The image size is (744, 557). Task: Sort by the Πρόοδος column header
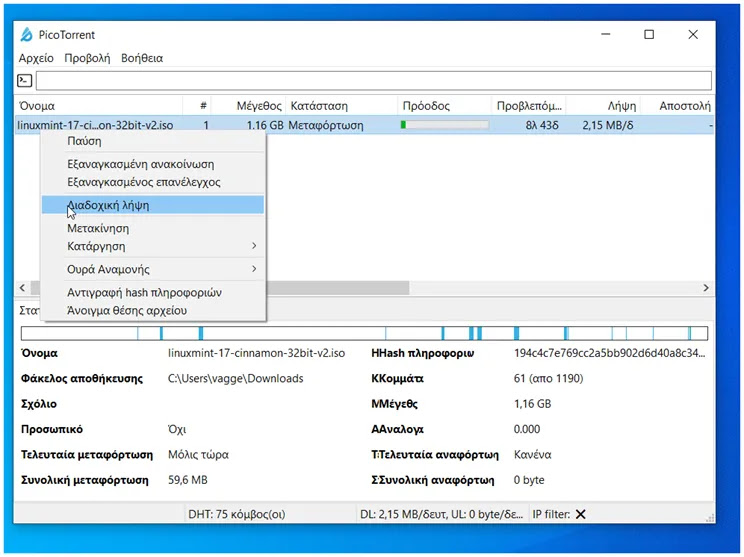445,106
